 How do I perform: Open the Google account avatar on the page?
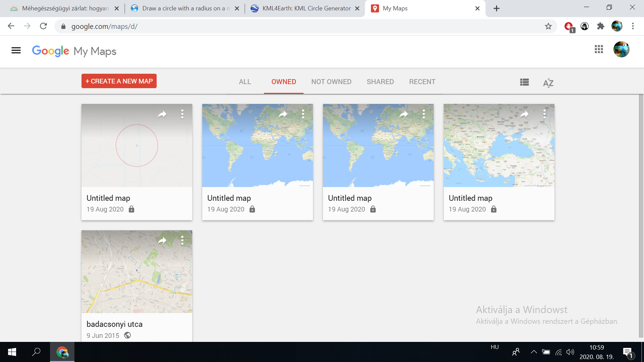click(621, 49)
